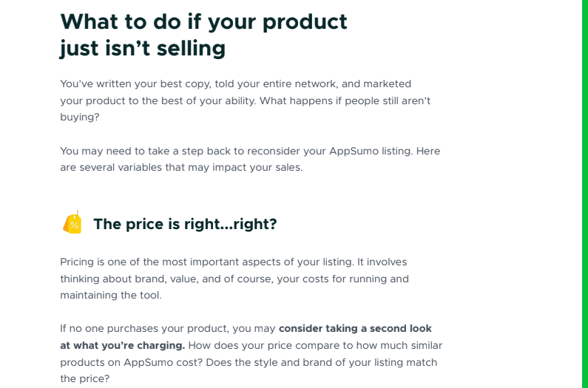The width and height of the screenshot is (588, 388).
Task: Click the closing text 'the price?'
Action: (x=85, y=378)
